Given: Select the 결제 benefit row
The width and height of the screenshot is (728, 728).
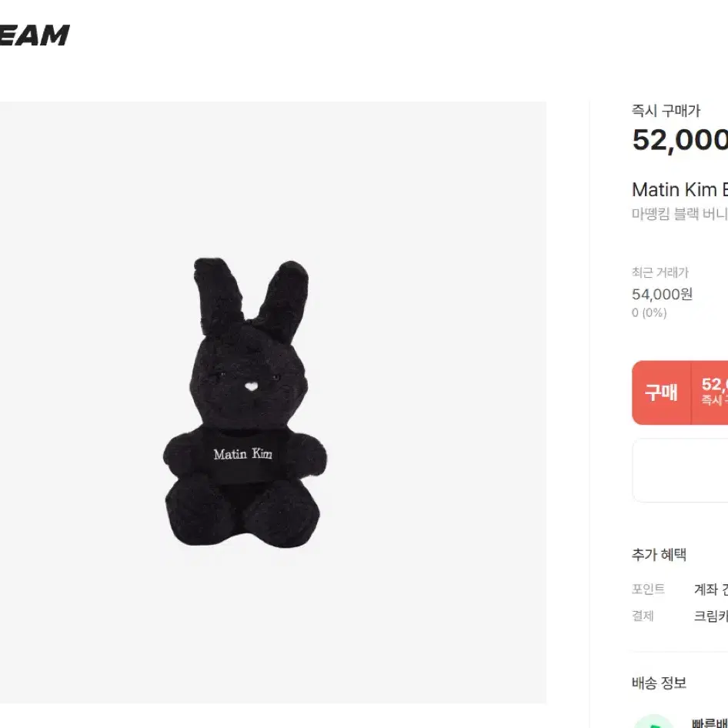Looking at the screenshot, I should pyautogui.click(x=680, y=616).
